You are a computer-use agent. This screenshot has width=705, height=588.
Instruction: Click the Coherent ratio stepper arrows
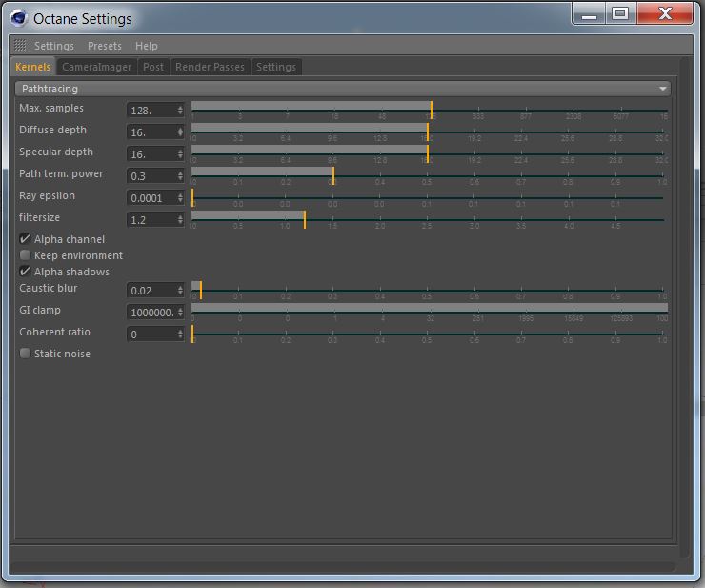tap(180, 335)
